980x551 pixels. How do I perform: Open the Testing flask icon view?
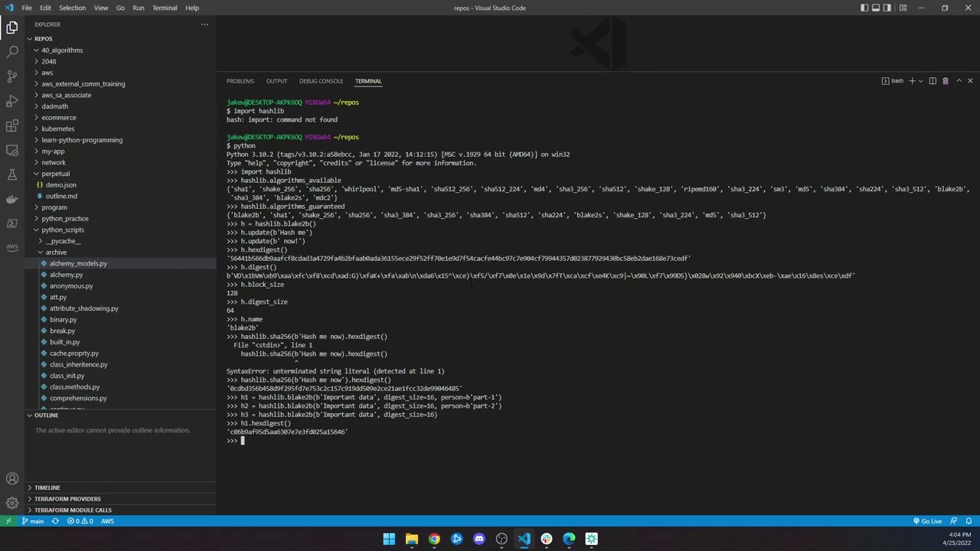pyautogui.click(x=12, y=174)
